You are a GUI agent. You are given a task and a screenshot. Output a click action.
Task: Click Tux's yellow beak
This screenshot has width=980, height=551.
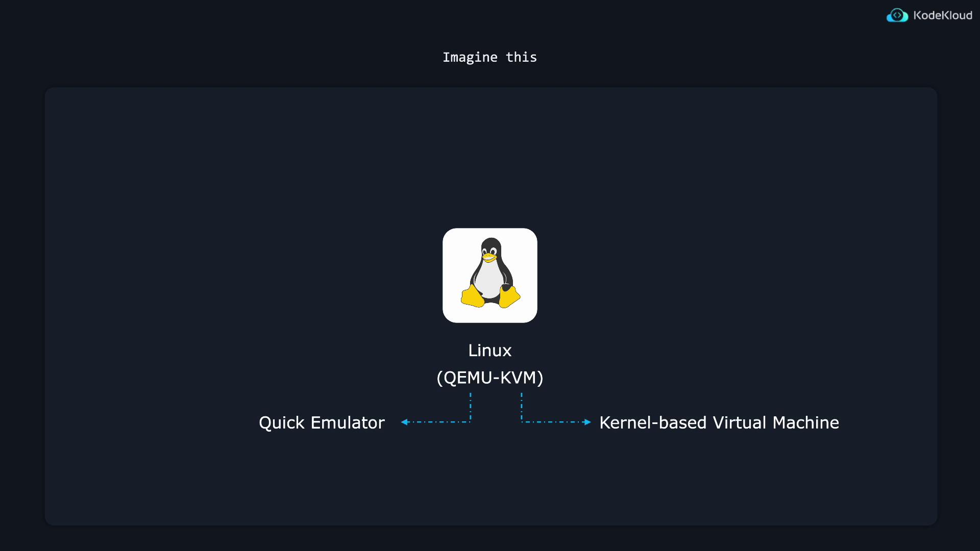[x=489, y=256]
